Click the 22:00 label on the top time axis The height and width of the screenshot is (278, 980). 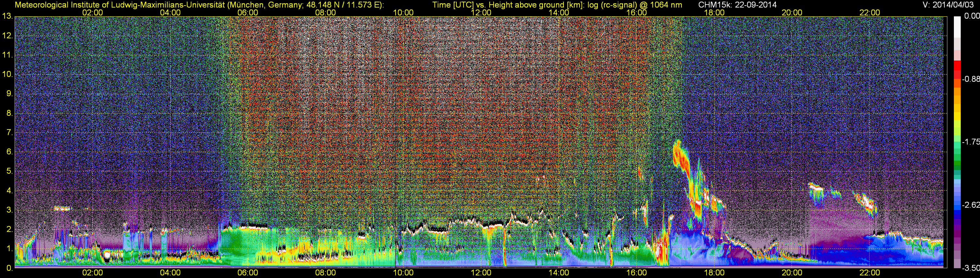[x=870, y=12]
